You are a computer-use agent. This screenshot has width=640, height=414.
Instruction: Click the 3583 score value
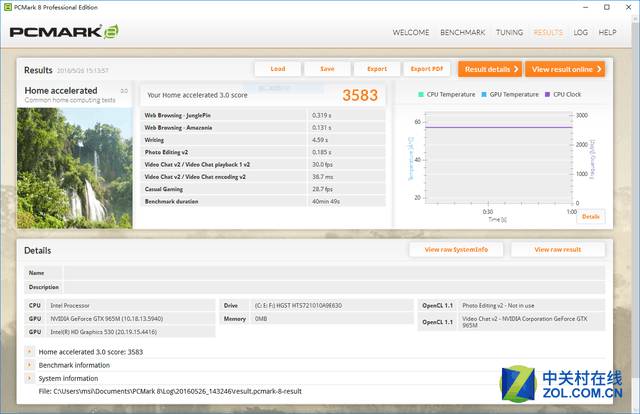click(360, 95)
